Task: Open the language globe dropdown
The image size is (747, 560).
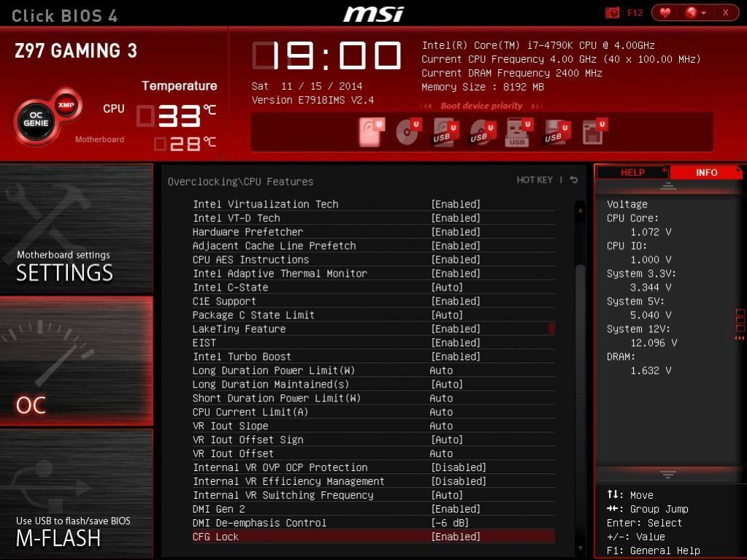Action: pyautogui.click(x=695, y=13)
